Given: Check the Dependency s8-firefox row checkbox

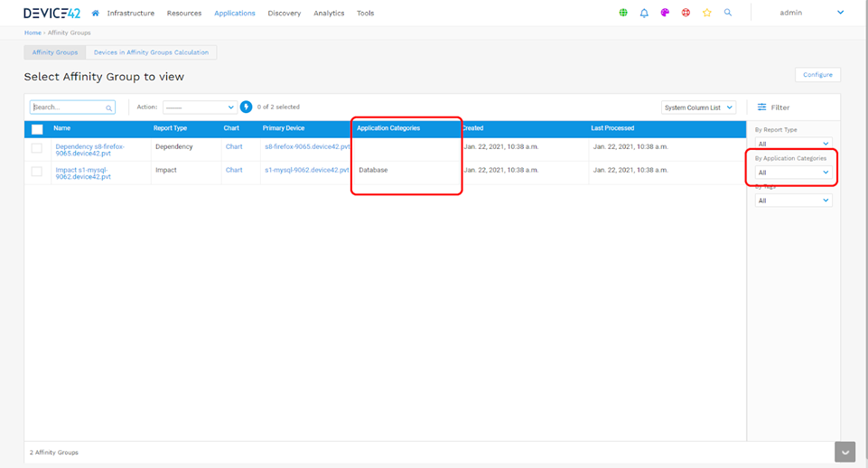Looking at the screenshot, I should click(x=37, y=146).
